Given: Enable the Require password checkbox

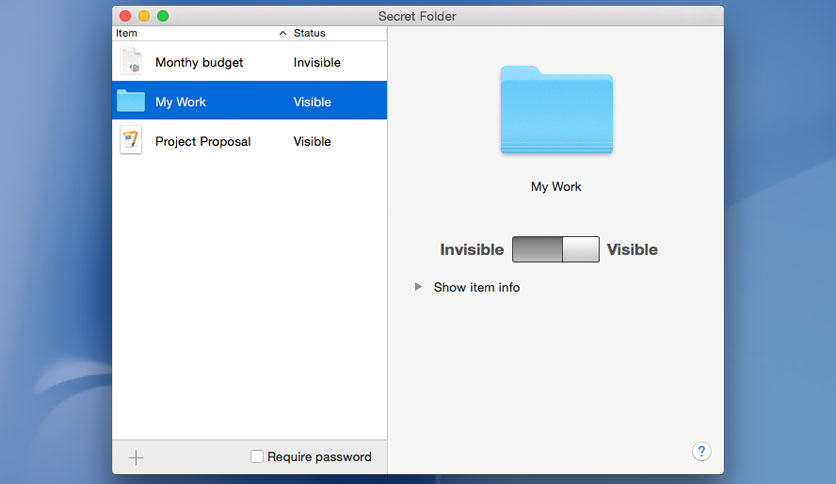Looking at the screenshot, I should [x=257, y=456].
